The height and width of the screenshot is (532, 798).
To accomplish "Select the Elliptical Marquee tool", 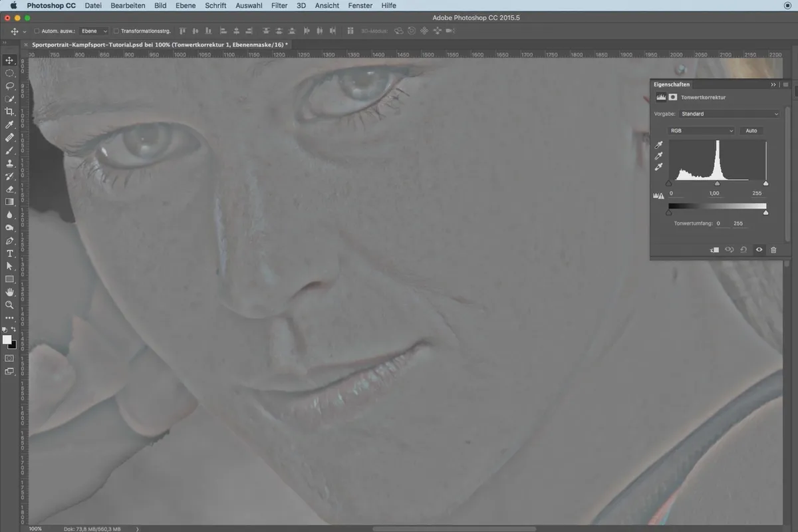I will click(9, 73).
